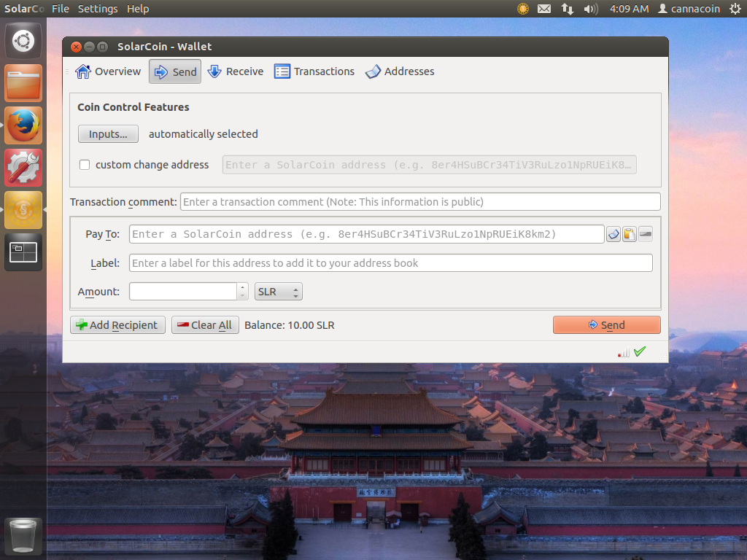The height and width of the screenshot is (560, 747).
Task: Click the Pay To address field
Action: point(366,234)
